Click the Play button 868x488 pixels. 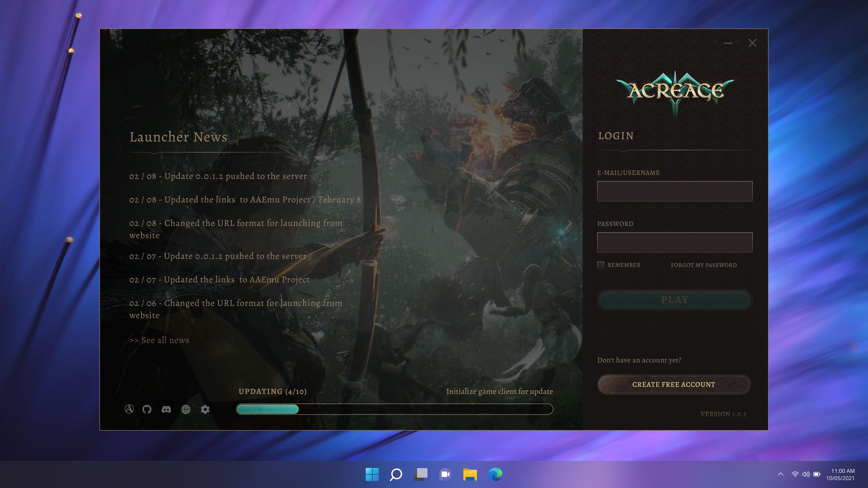click(x=675, y=300)
